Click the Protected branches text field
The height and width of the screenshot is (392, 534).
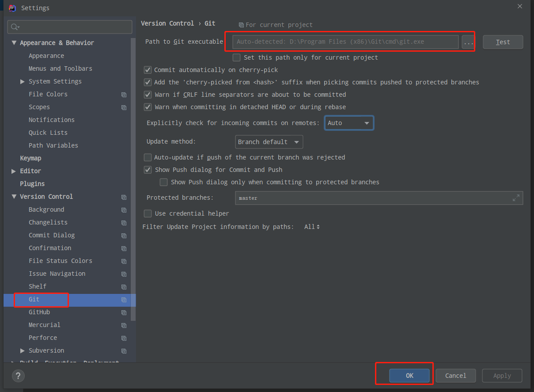[x=379, y=198]
